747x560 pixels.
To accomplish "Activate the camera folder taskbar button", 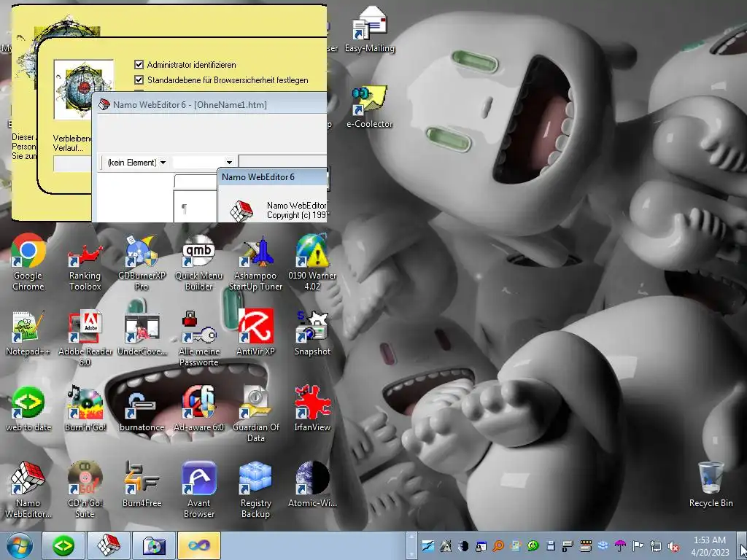I will click(155, 545).
